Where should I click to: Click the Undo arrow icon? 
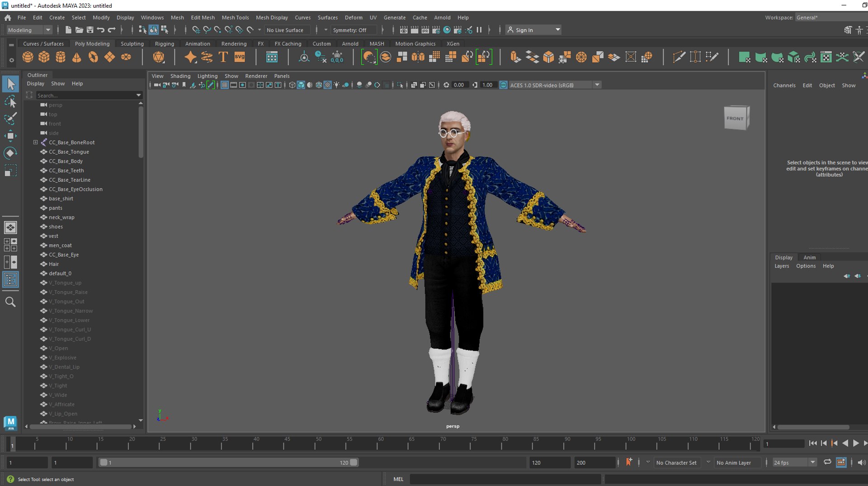101,30
